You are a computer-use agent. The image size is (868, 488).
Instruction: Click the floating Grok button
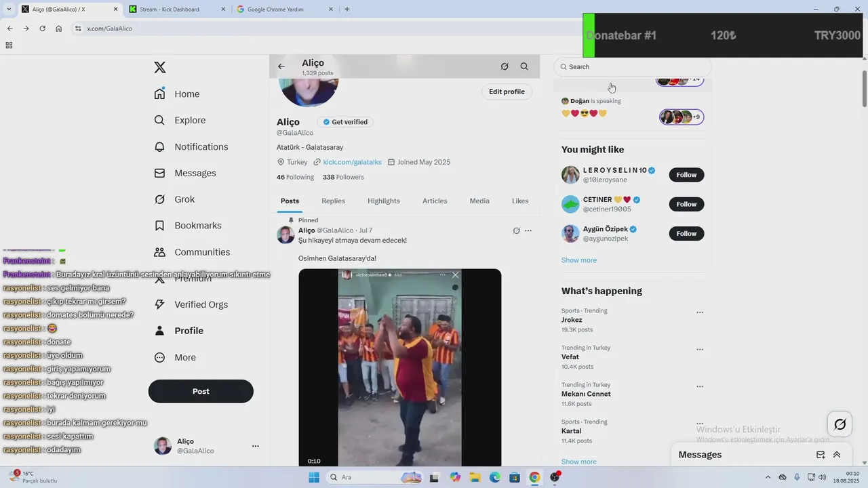point(840,424)
